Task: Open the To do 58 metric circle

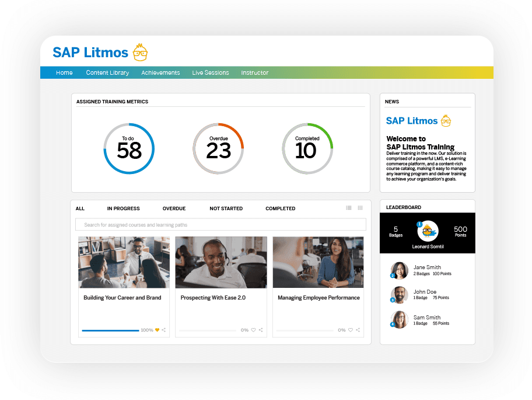Action: point(129,149)
